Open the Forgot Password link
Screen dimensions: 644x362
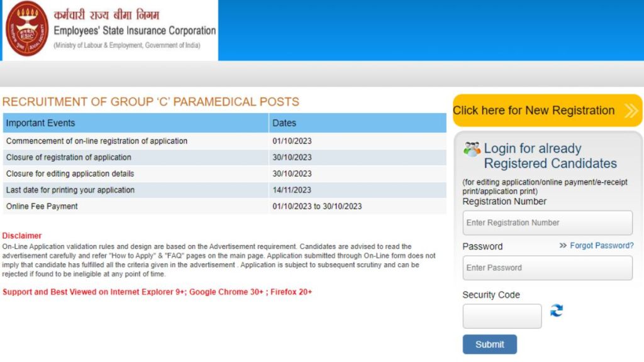(602, 246)
